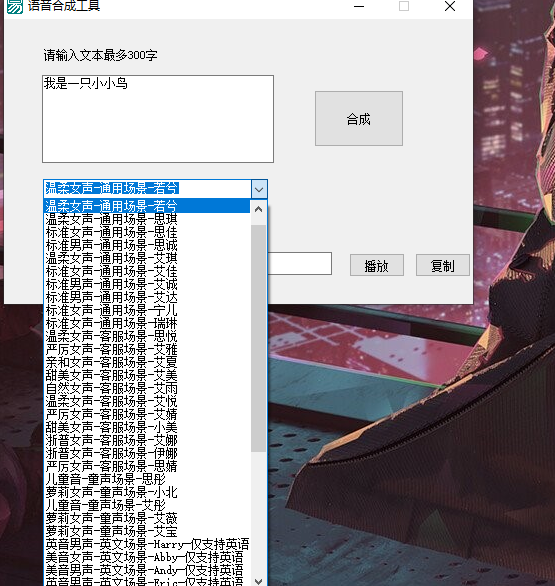The image size is (555, 586).
Task: Click the selected voice combo box field
Action: [x=148, y=188]
